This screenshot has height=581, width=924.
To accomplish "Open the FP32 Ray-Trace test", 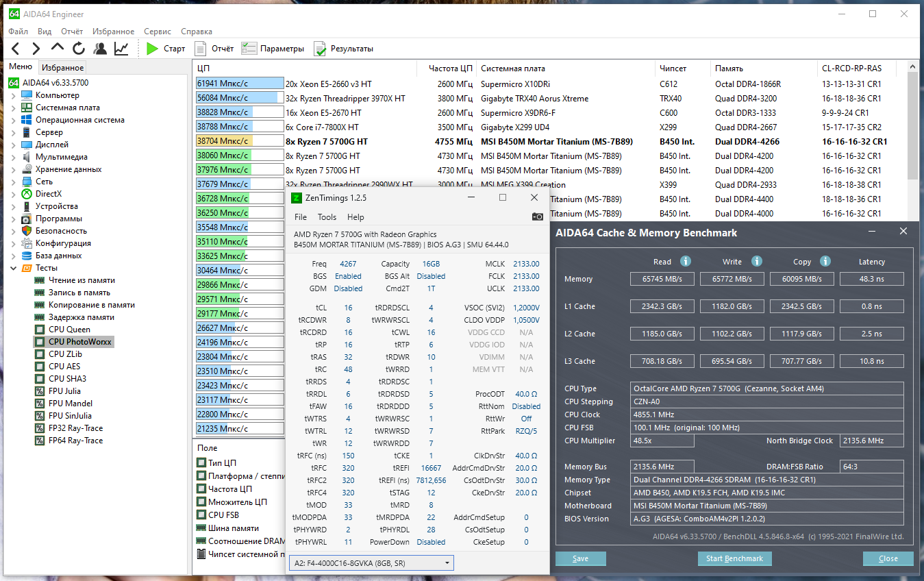I will tap(75, 428).
